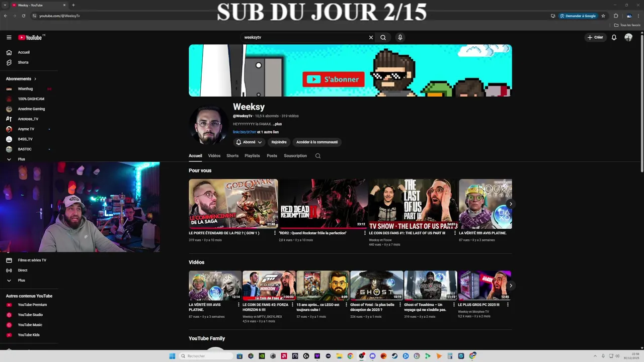Switch to the Posts tab
This screenshot has width=644, height=362.
tap(272, 156)
